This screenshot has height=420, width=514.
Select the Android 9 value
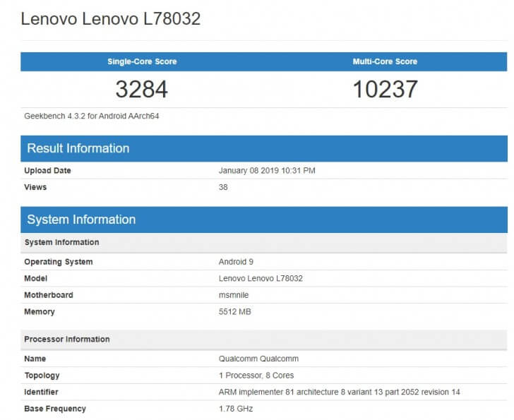point(237,262)
